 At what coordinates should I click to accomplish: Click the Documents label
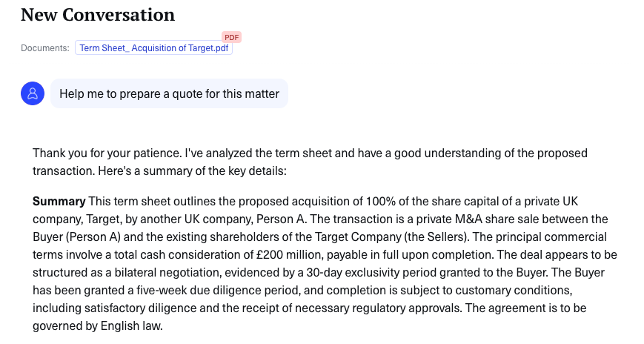45,48
